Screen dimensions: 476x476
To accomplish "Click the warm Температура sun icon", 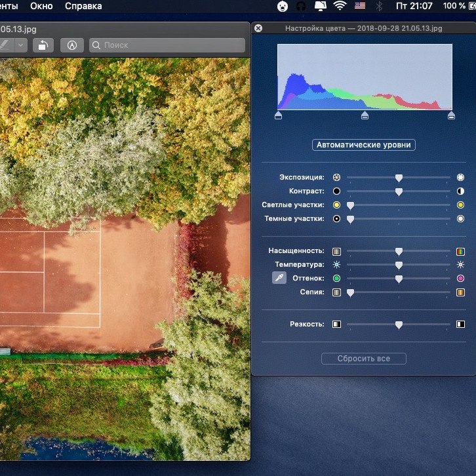I will pos(460,265).
